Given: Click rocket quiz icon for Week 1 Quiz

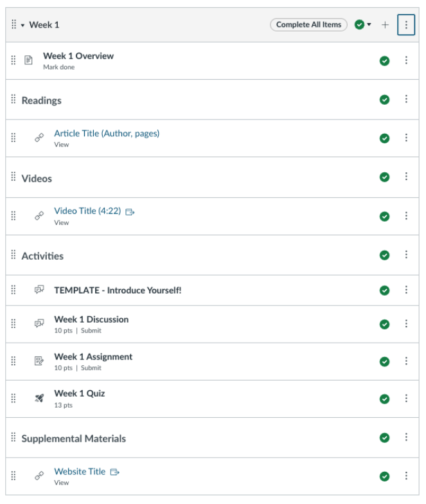Looking at the screenshot, I should pyautogui.click(x=39, y=399).
